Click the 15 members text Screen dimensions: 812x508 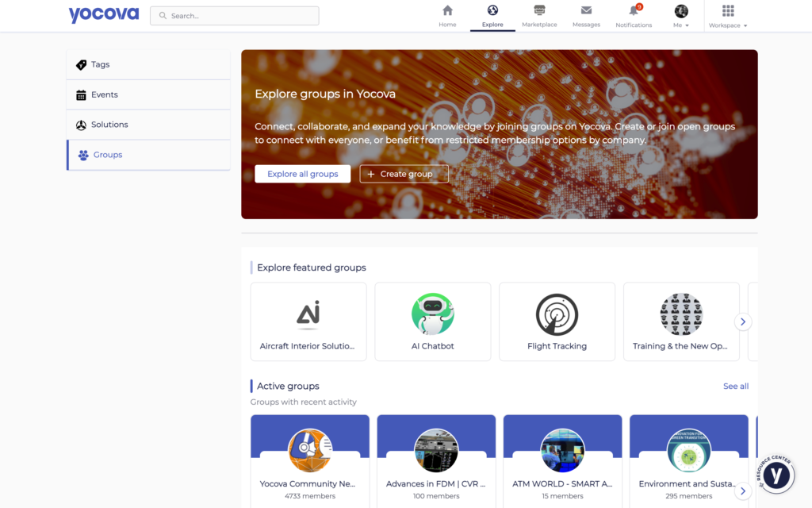tap(562, 496)
